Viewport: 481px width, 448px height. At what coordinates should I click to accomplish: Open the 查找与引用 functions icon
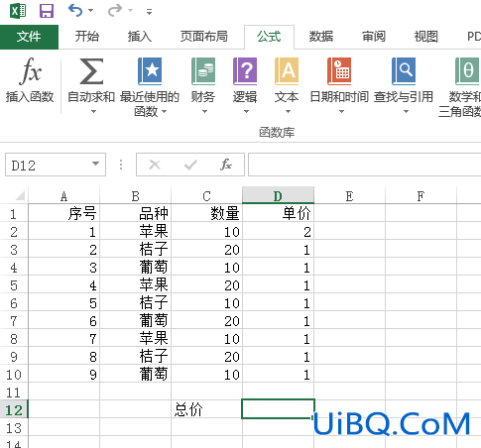404,71
